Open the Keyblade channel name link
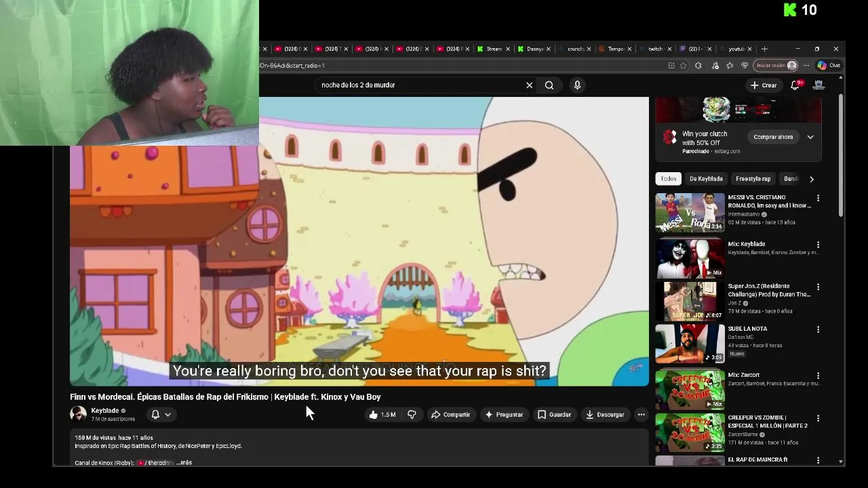This screenshot has width=868, height=488. (105, 411)
